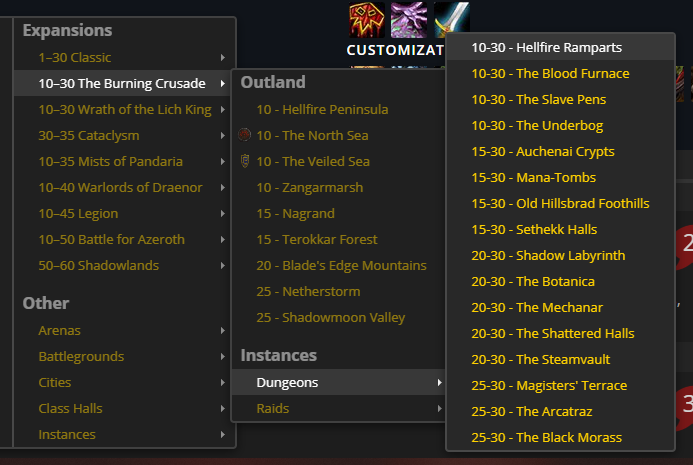Click the Horde icon beside The North Sea
The image size is (693, 465).
pos(246,135)
